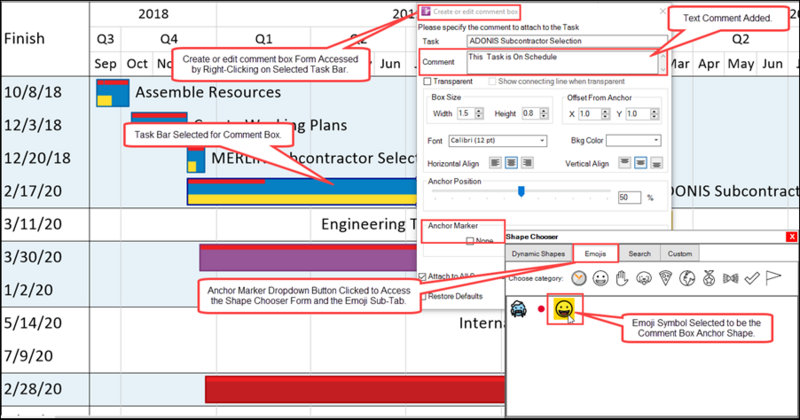The width and height of the screenshot is (800, 420).
Task: Click the Anchor Position percent field
Action: (629, 197)
